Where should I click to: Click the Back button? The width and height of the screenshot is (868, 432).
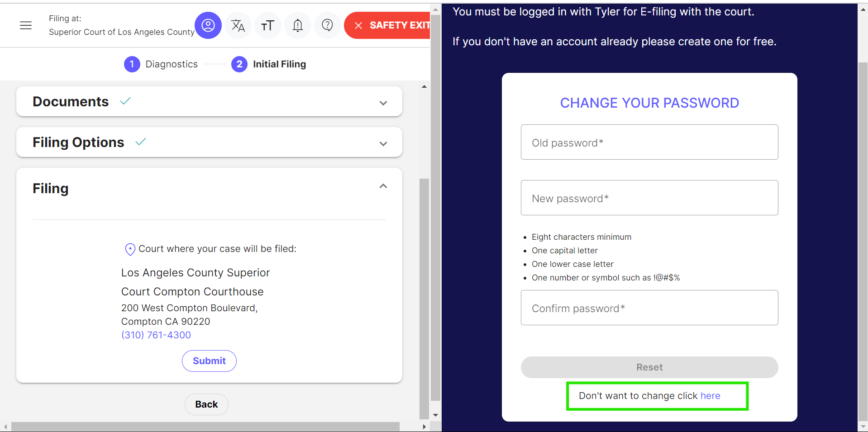coord(206,404)
